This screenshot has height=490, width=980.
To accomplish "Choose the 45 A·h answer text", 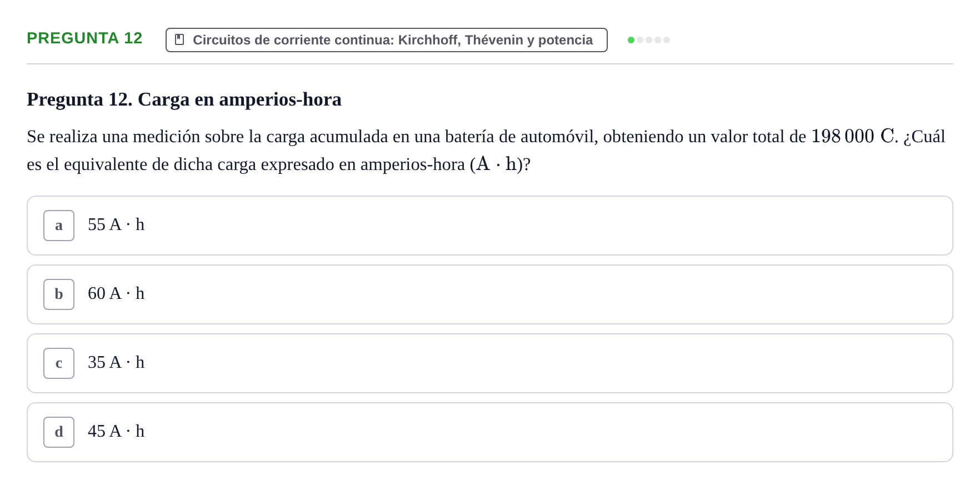I will pyautogui.click(x=116, y=431).
